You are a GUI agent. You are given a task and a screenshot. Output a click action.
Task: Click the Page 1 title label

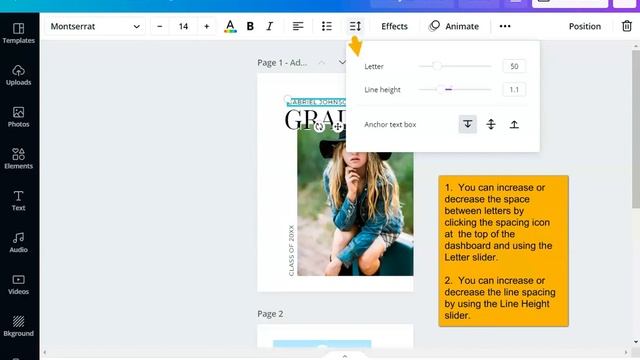point(282,63)
